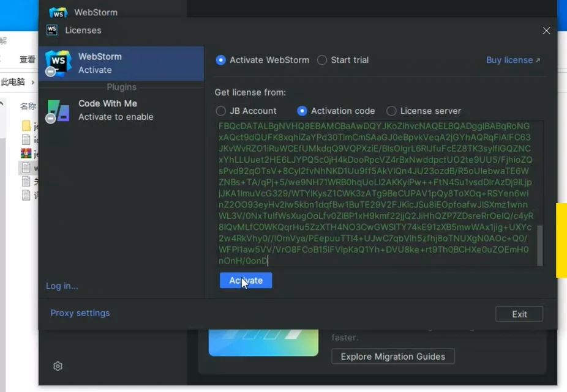This screenshot has width=567, height=392.
Task: Click the Log in... link
Action: click(62, 286)
